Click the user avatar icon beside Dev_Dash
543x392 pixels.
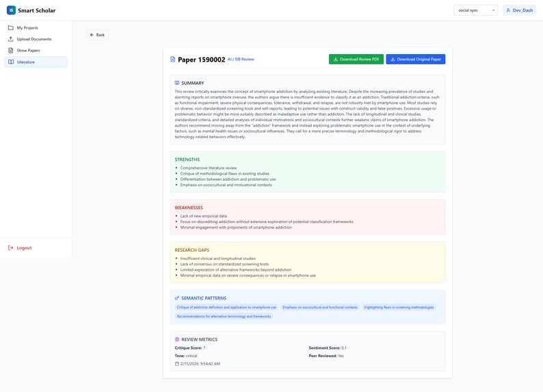[508, 10]
